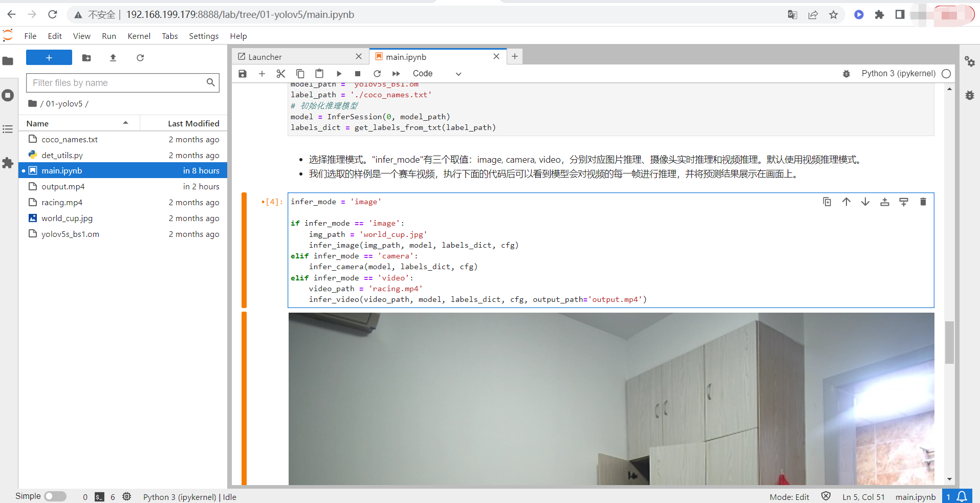
Task: Refresh the file browser list
Action: (140, 58)
